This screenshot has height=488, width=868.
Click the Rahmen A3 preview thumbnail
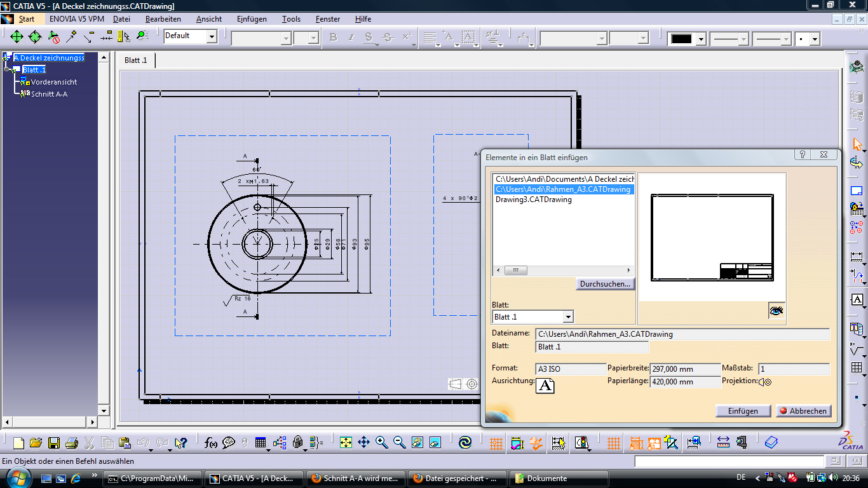[x=712, y=238]
